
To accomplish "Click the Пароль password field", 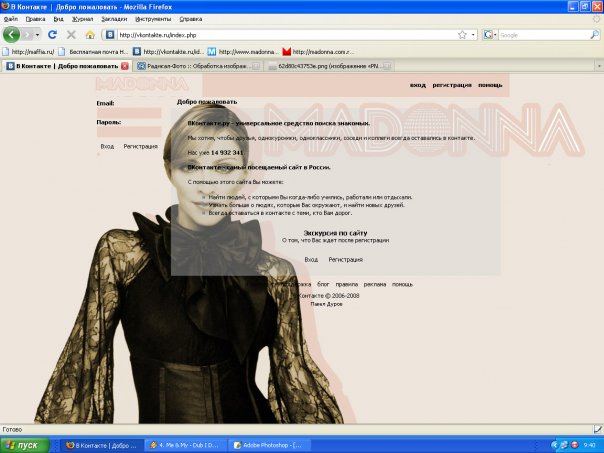I will 129,132.
